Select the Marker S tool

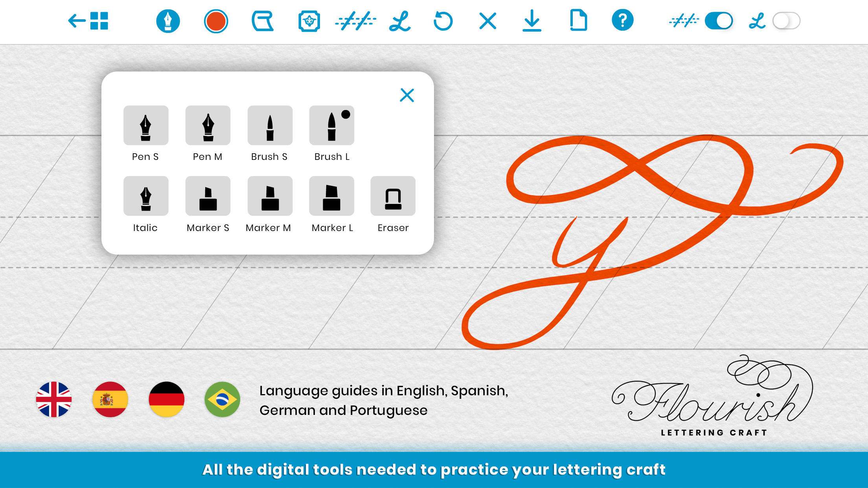pyautogui.click(x=208, y=196)
